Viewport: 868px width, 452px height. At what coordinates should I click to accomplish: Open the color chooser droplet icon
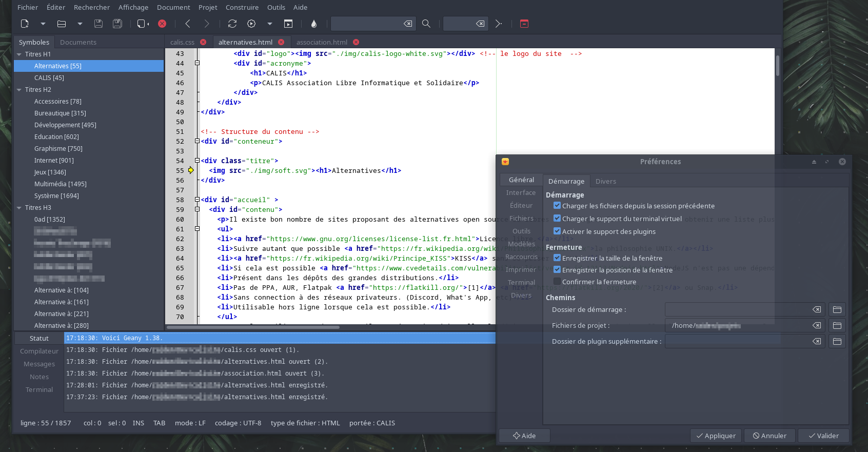point(314,24)
